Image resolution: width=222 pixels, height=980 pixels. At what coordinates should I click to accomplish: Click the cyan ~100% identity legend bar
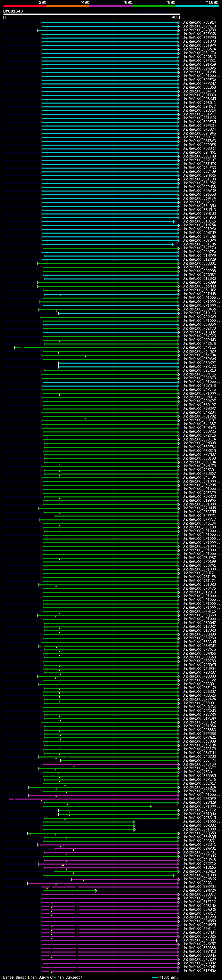(x=197, y=6)
